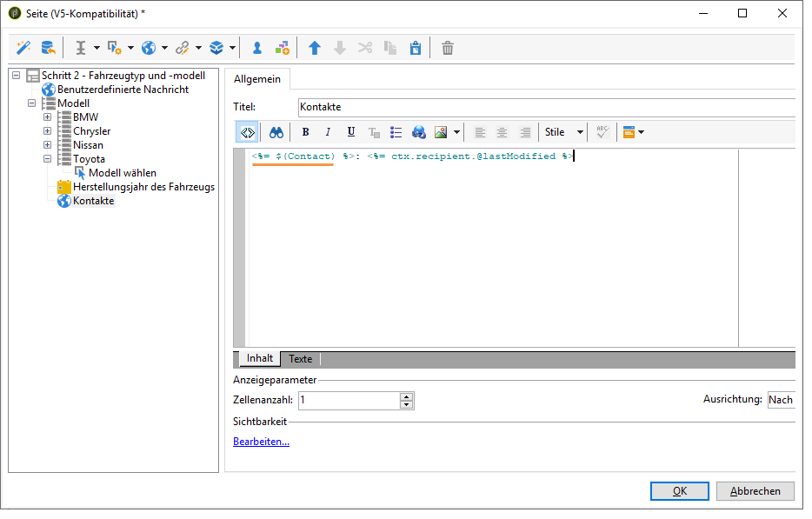Click the magic wand wizard icon

24,49
